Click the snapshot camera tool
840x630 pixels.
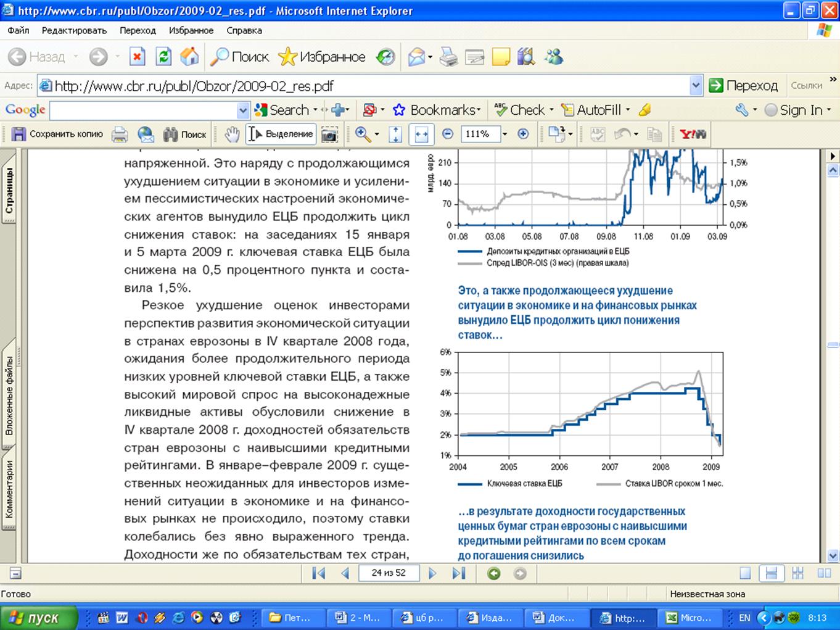(330, 134)
